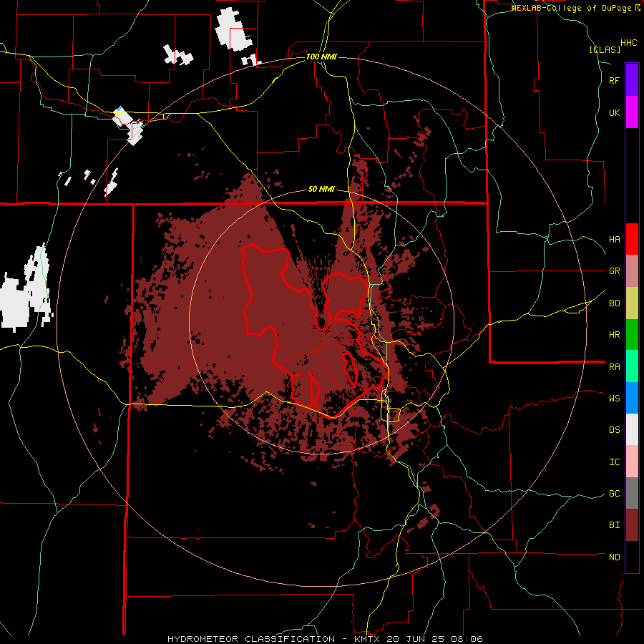Image resolution: width=644 pixels, height=644 pixels.
Task: Click the GR legend color block
Action: (x=632, y=271)
